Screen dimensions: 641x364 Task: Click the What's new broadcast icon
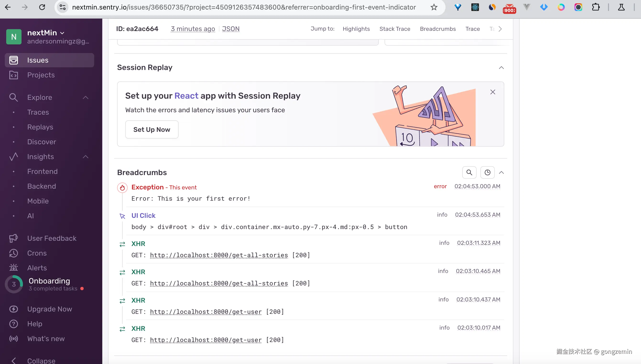(14, 338)
